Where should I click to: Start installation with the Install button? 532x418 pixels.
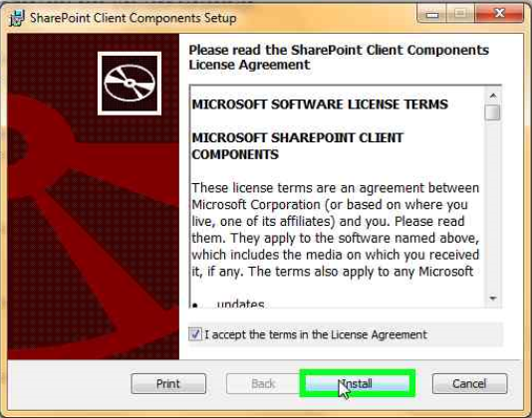(358, 384)
